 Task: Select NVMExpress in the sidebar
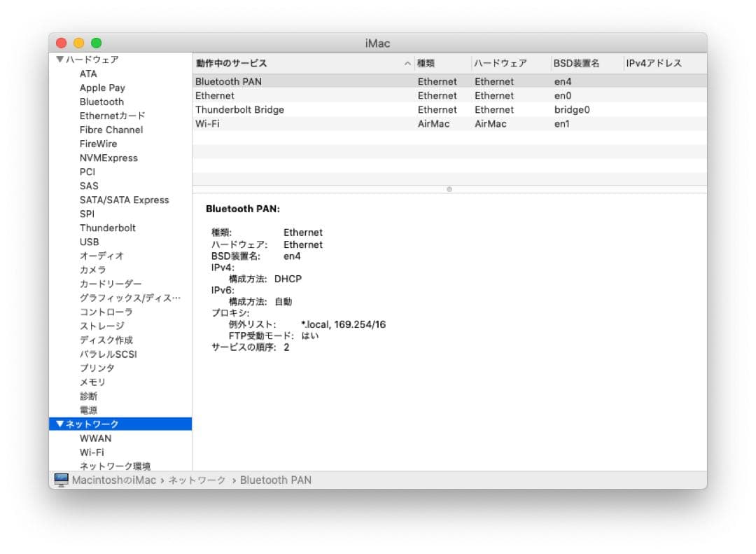tap(108, 158)
